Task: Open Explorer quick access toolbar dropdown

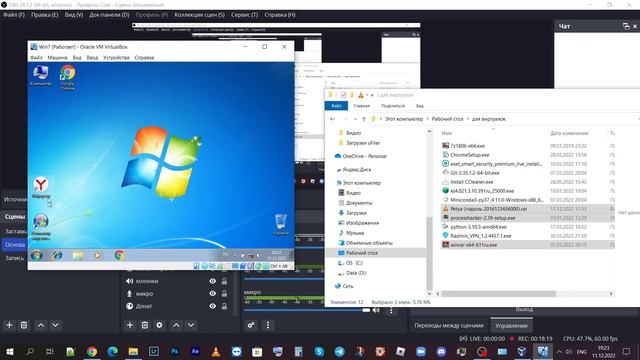Action: [372, 95]
